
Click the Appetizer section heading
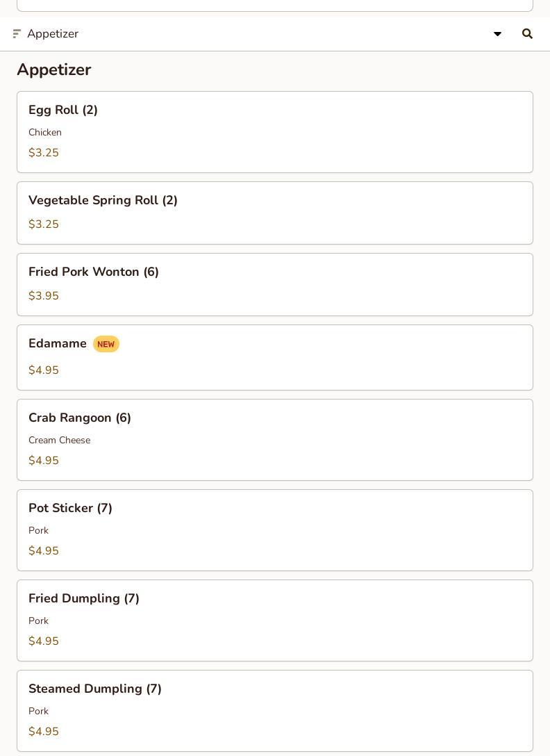coord(54,70)
